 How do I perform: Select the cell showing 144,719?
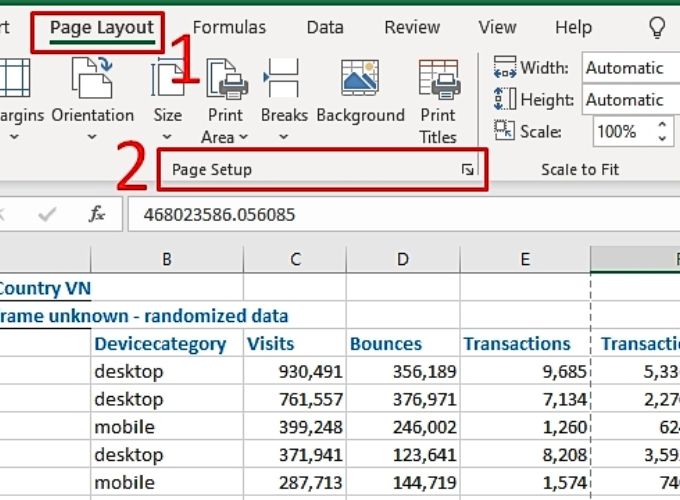[x=403, y=482]
